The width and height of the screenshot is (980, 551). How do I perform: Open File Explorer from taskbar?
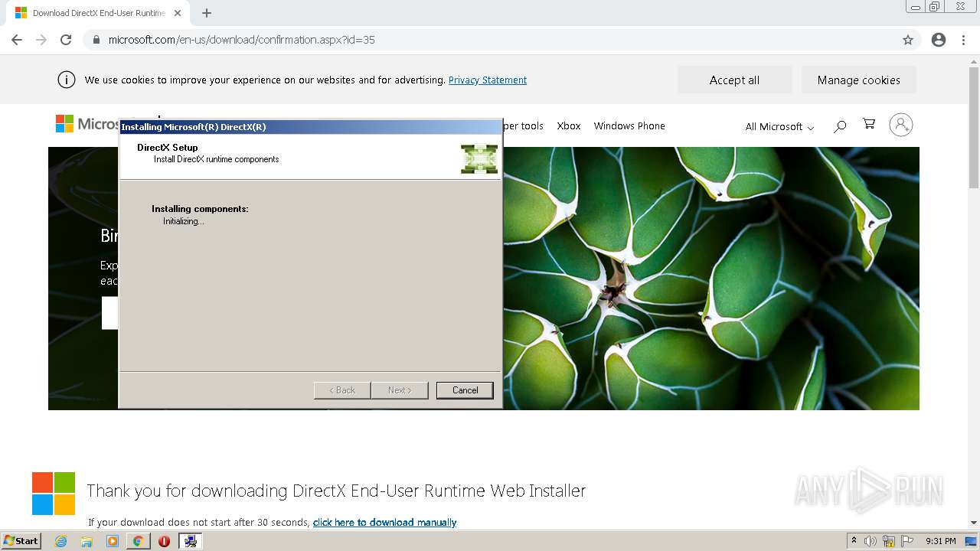click(87, 541)
